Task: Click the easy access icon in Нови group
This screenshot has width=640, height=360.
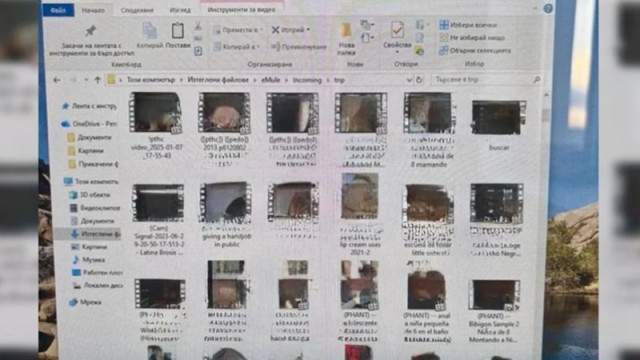Action: pyautogui.click(x=367, y=38)
